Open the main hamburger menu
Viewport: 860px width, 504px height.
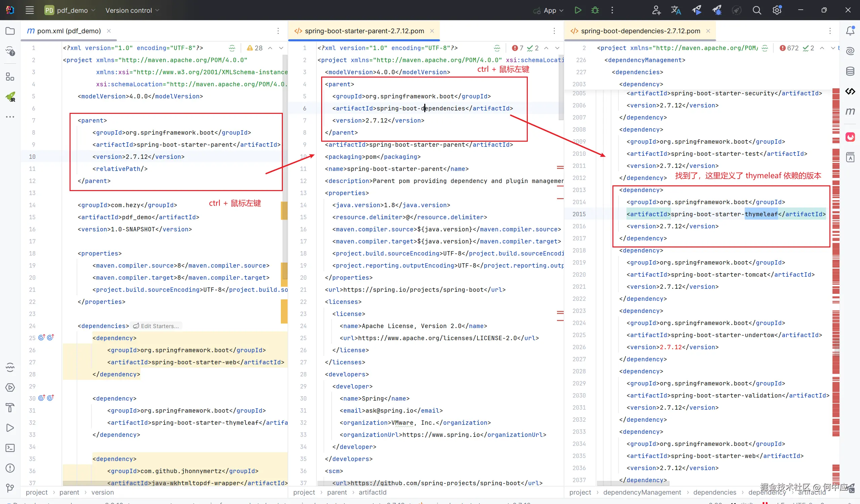[x=30, y=10]
